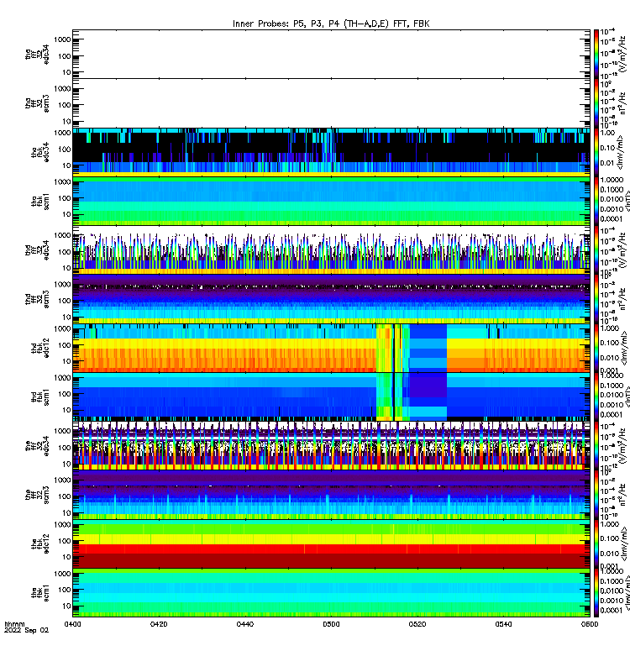Select the 0600 end time label
The height and width of the screenshot is (672, 630).
pyautogui.click(x=590, y=624)
